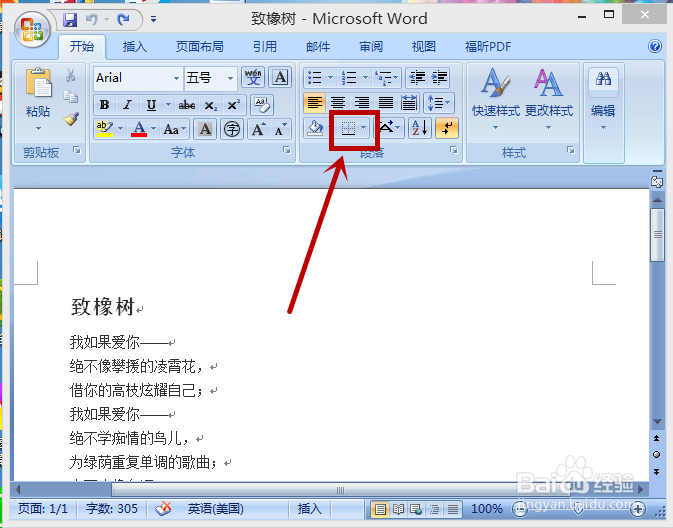
Task: Open the font size 五号 dropdown
Action: coord(230,78)
